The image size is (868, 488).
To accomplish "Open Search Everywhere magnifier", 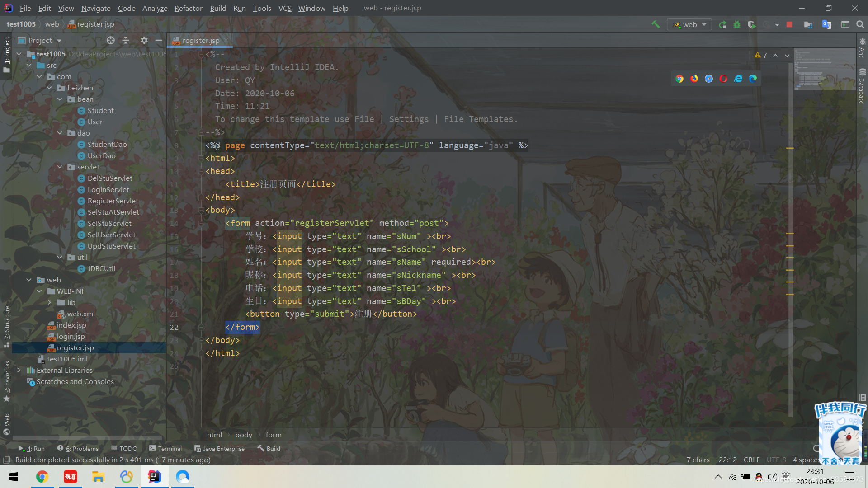I will (860, 25).
